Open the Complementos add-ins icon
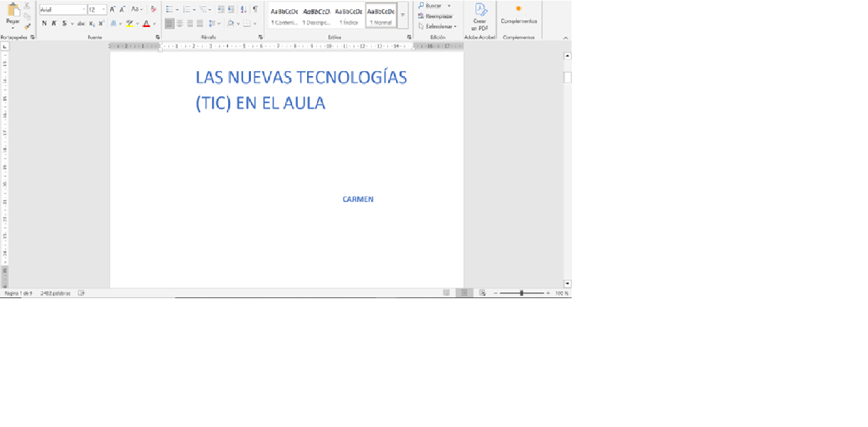This screenshot has width=868, height=427. point(518,9)
